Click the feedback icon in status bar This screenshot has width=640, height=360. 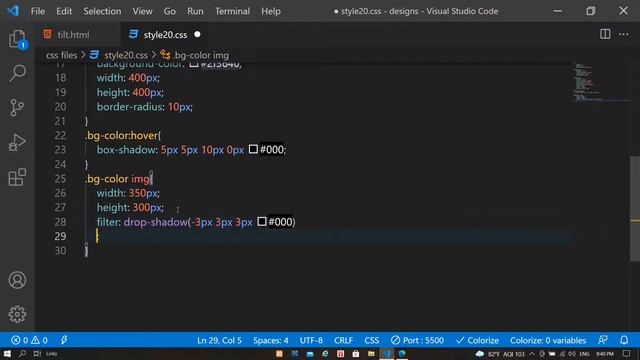[x=602, y=340]
